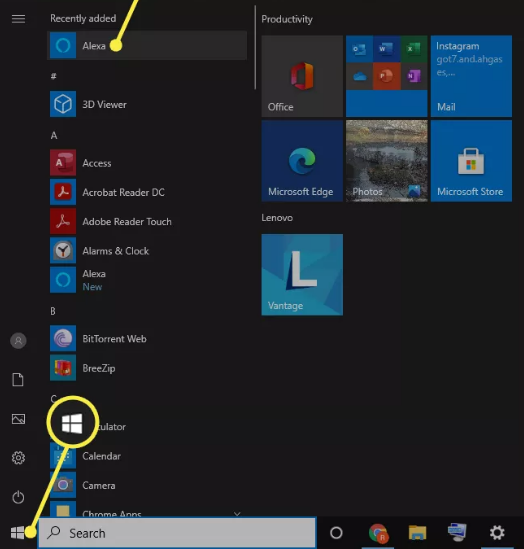The image size is (524, 549).
Task: Select the Productivity group title
Action: [287, 19]
